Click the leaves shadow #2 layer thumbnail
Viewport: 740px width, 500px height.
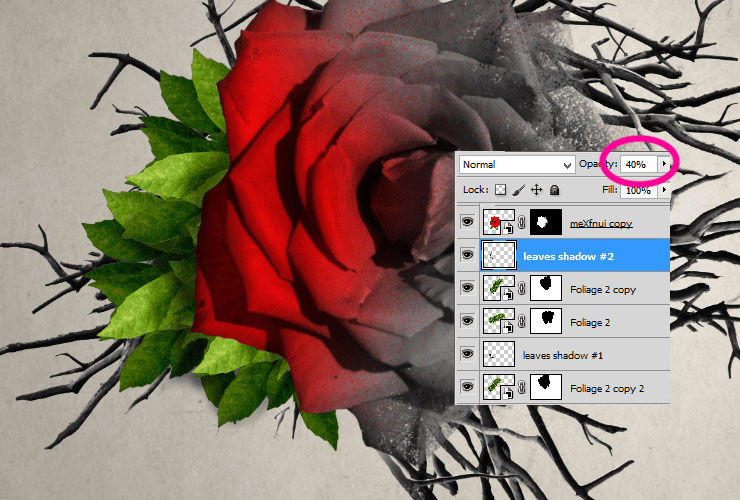pyautogui.click(x=499, y=255)
